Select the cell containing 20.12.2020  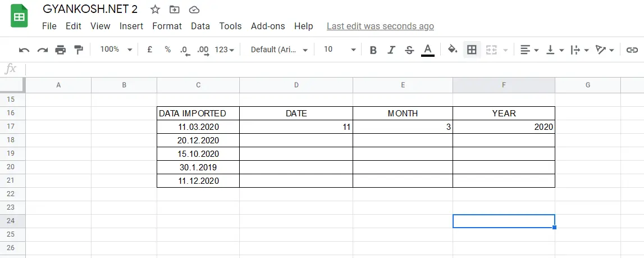point(198,141)
